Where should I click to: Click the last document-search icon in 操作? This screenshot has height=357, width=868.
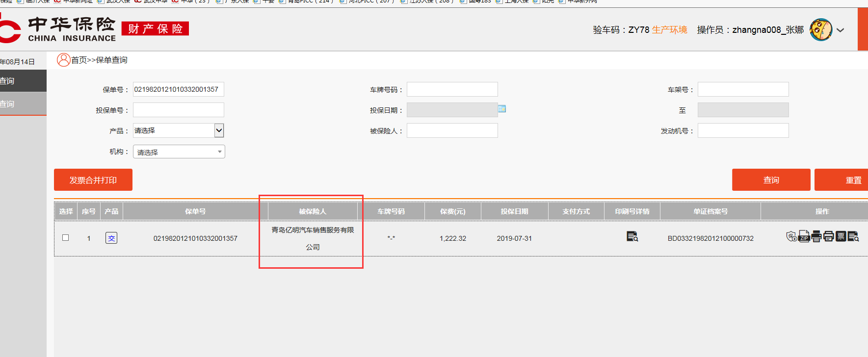pyautogui.click(x=853, y=236)
